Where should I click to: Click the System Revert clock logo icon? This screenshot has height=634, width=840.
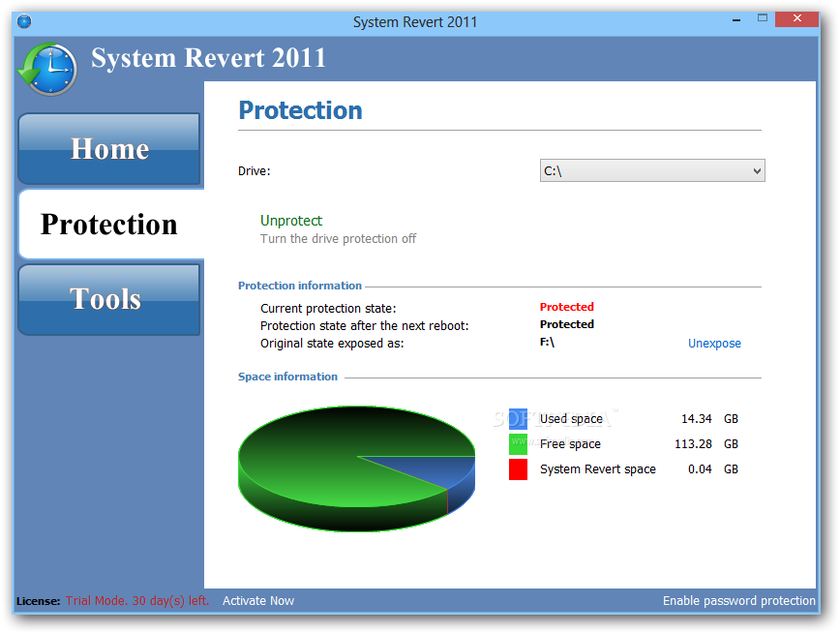tap(48, 69)
